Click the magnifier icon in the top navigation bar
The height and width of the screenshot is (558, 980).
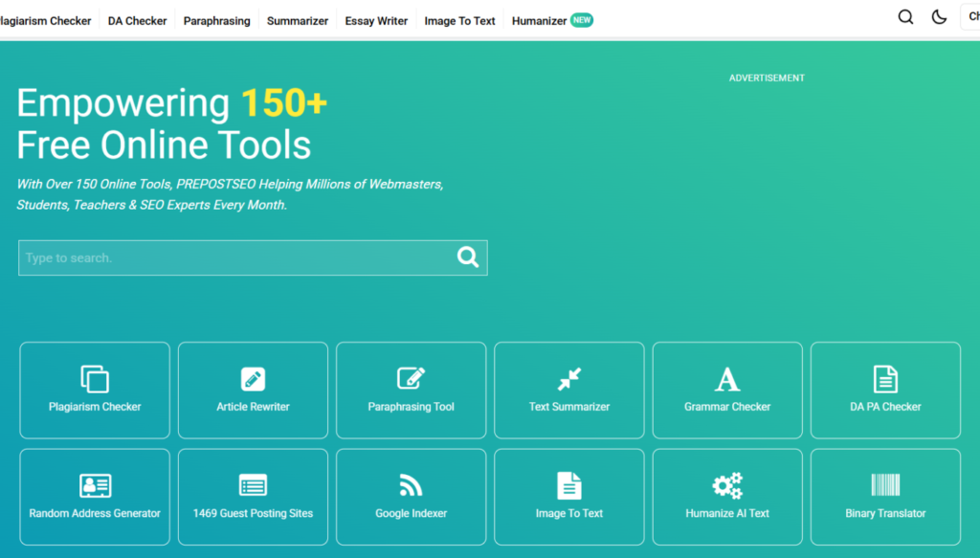pos(905,17)
